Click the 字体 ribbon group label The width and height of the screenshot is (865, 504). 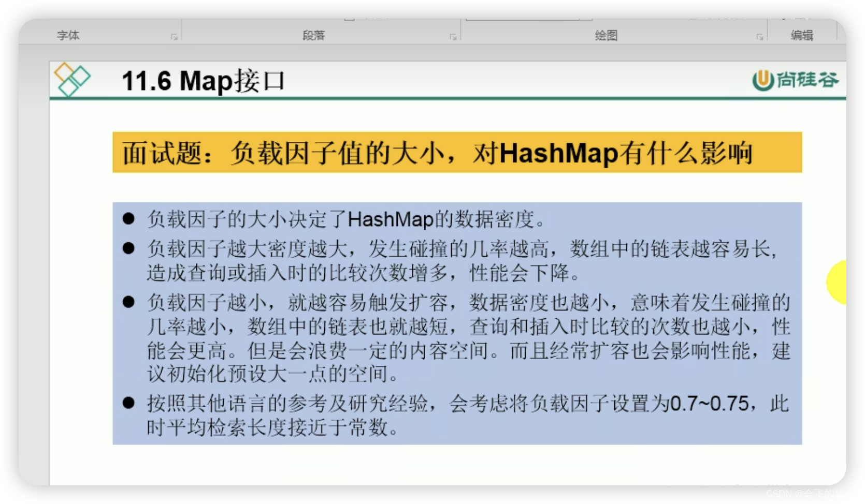tap(68, 35)
